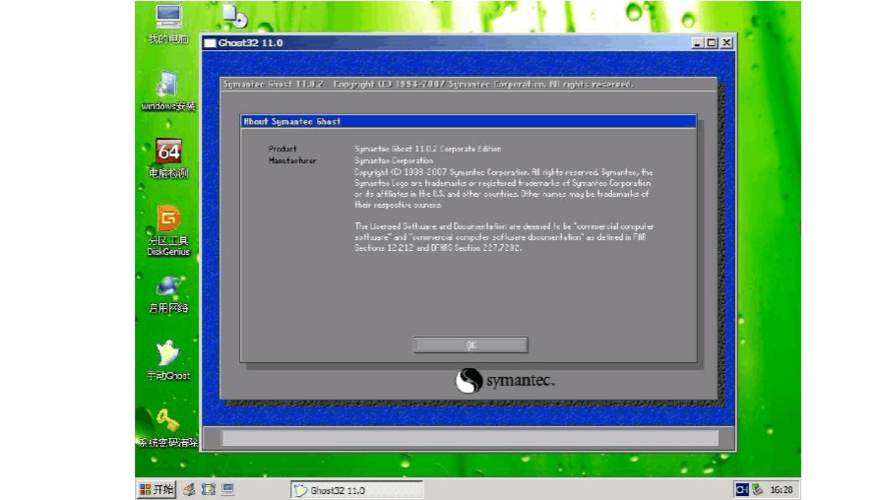Screen dimensions: 879x500
Task: Open the 启用网络 desktop icon
Action: 168,294
